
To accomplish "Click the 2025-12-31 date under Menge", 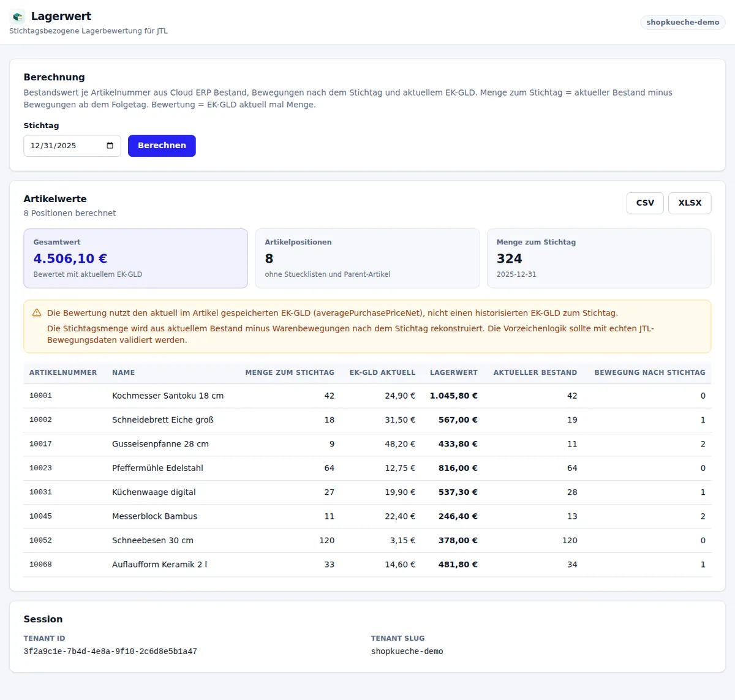I will pos(516,274).
